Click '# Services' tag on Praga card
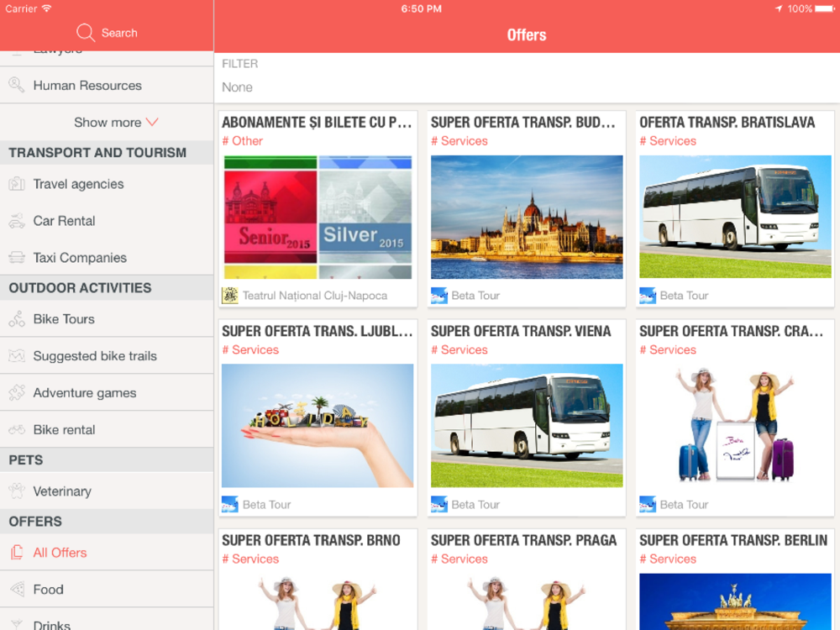This screenshot has width=840, height=630. (459, 559)
